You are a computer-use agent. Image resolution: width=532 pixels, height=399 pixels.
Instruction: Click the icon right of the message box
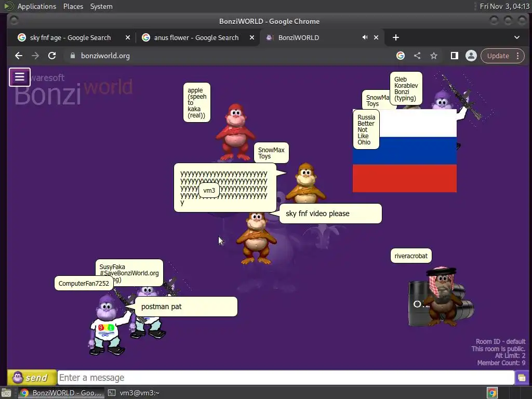pyautogui.click(x=522, y=378)
